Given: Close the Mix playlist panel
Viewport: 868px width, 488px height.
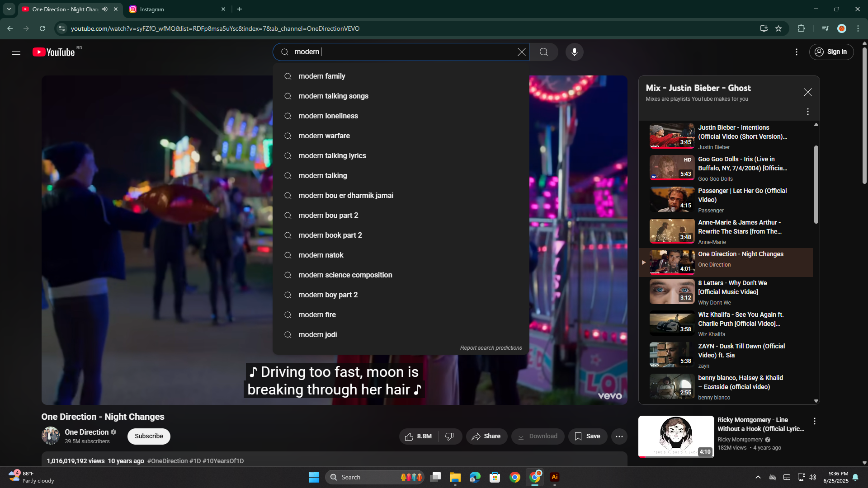Looking at the screenshot, I should pos(807,92).
